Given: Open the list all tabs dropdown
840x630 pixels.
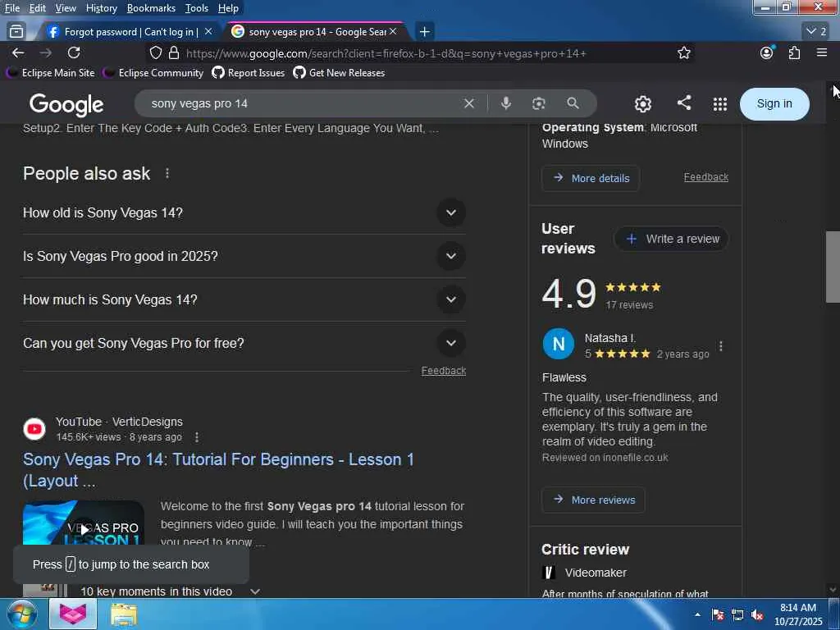Looking at the screenshot, I should click(816, 32).
